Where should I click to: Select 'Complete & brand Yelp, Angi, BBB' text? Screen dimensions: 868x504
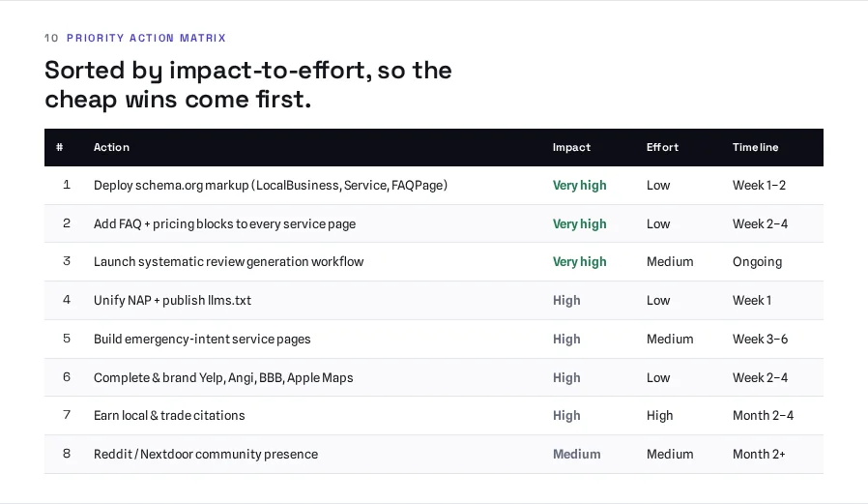223,377
